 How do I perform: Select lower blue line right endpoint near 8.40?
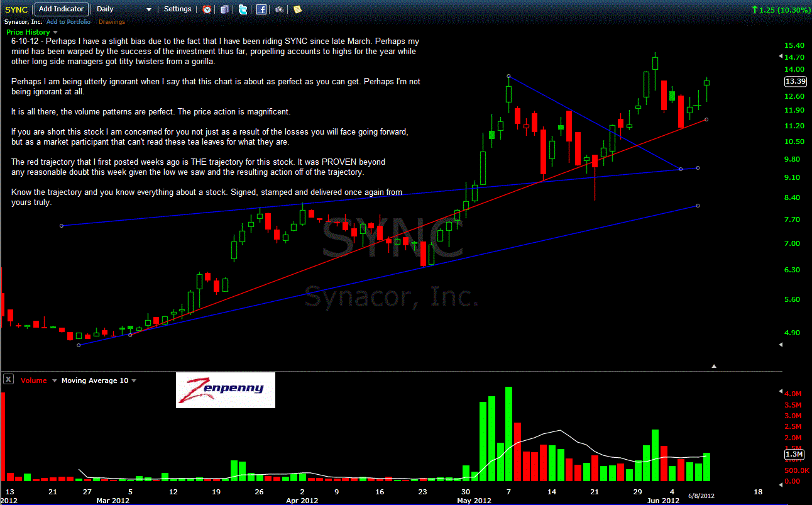[x=698, y=206]
